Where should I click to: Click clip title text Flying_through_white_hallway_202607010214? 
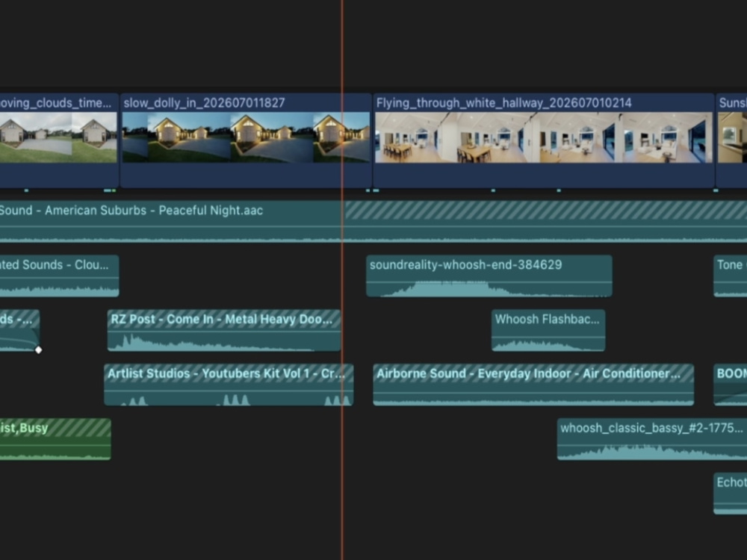pyautogui.click(x=504, y=103)
